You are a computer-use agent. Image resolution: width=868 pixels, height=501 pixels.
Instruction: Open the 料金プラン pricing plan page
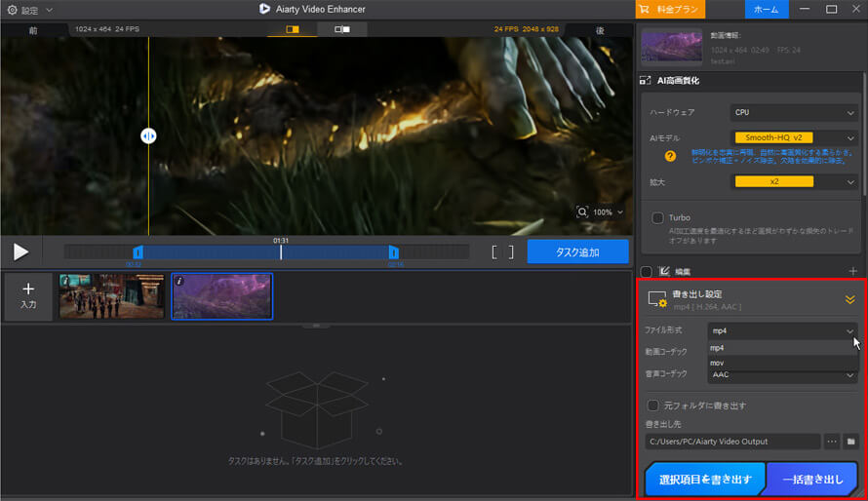point(670,10)
